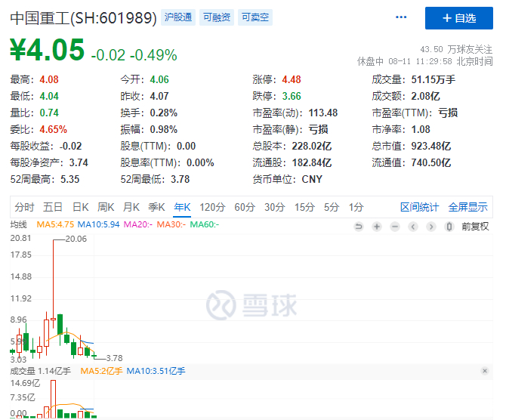
Task: Click the 均线 indicator label
Action: click(18, 224)
